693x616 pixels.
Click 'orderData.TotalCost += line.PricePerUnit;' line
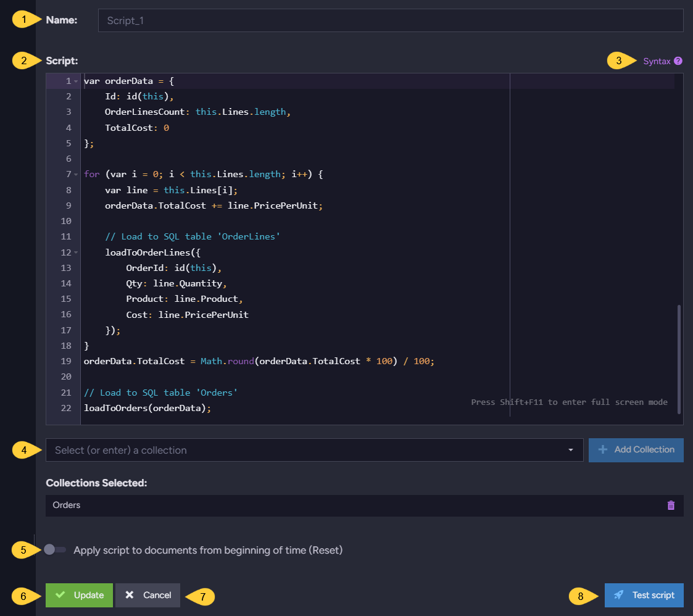click(x=214, y=206)
